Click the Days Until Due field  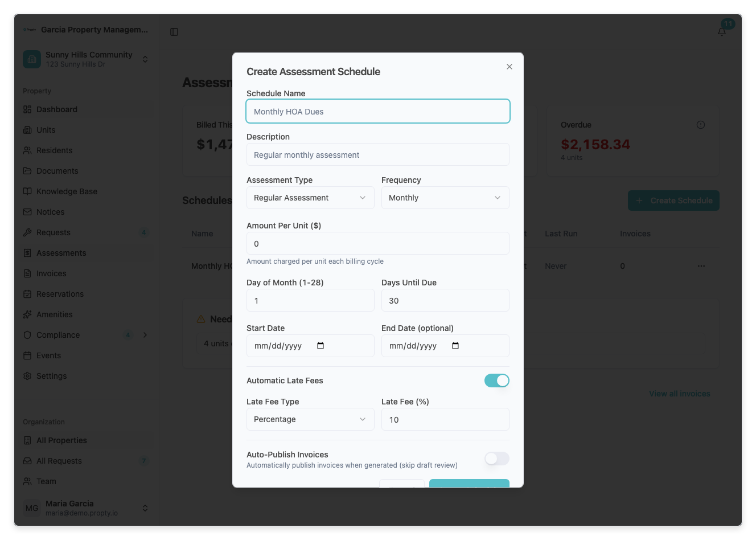(445, 300)
